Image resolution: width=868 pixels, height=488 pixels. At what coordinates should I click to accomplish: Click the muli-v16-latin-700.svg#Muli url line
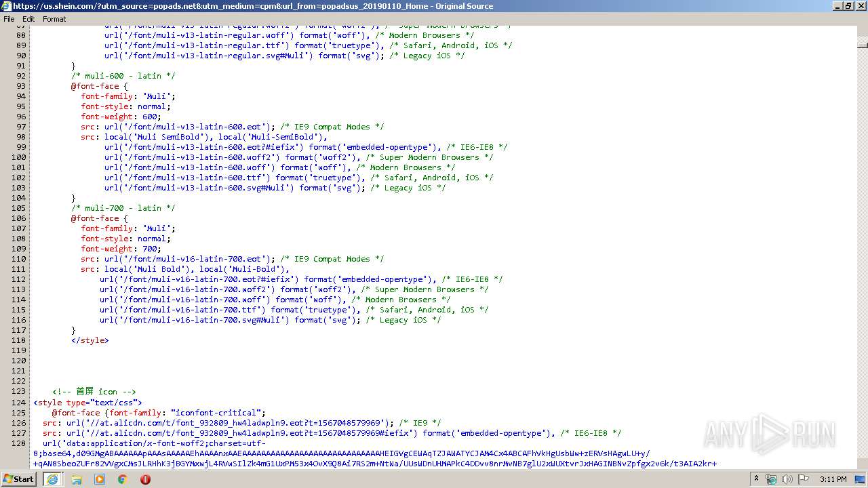pyautogui.click(x=270, y=320)
